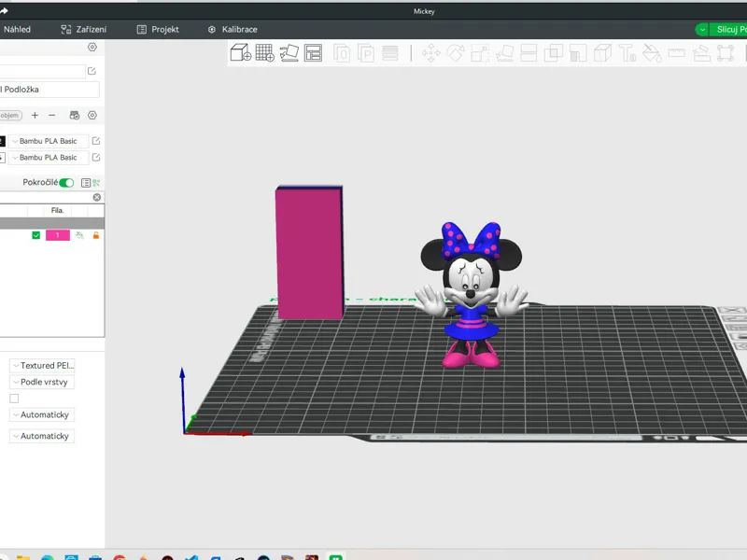This screenshot has width=747, height=560.
Task: Switch to the Náhled tab
Action: coord(15,30)
